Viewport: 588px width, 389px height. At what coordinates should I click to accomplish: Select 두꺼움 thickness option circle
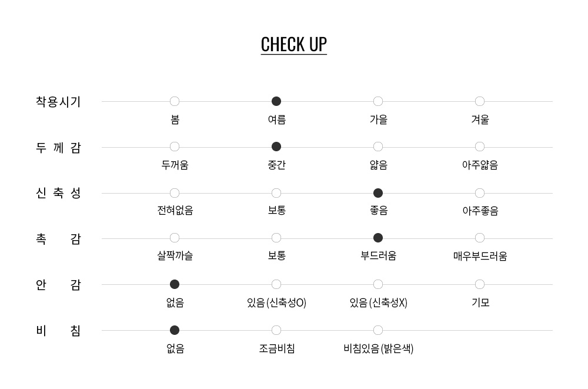(x=175, y=147)
